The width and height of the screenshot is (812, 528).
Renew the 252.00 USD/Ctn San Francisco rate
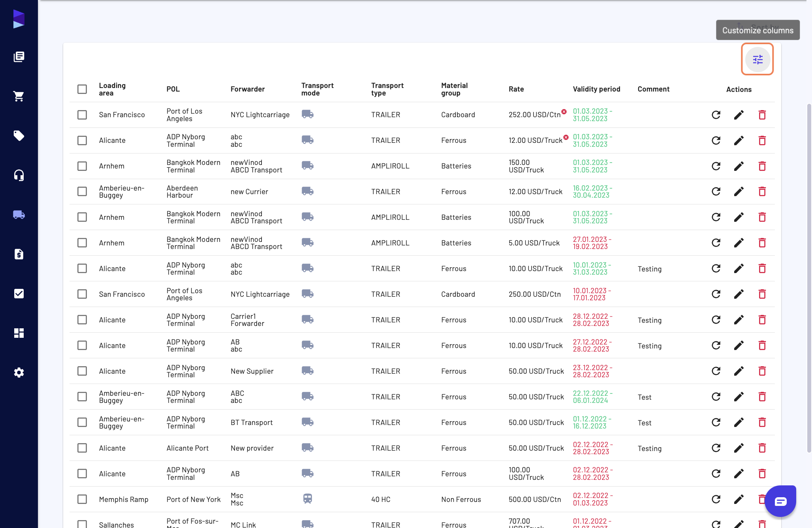tap(716, 115)
